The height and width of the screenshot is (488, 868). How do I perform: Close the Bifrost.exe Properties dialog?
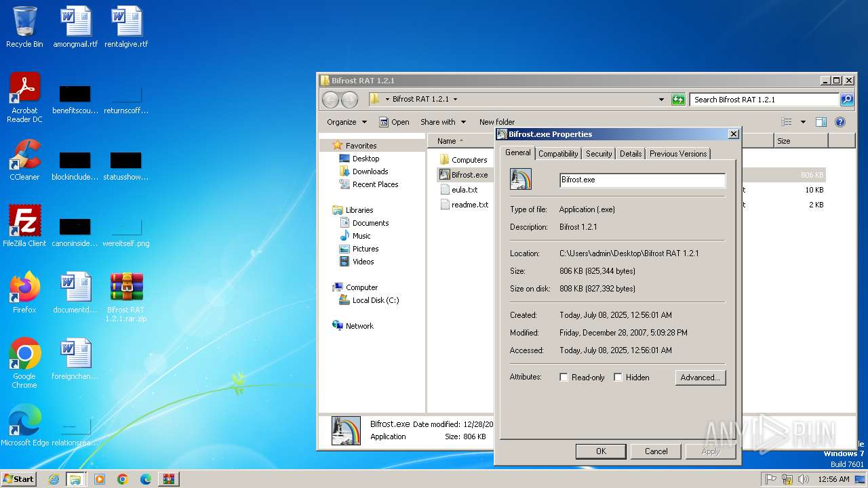(x=733, y=134)
